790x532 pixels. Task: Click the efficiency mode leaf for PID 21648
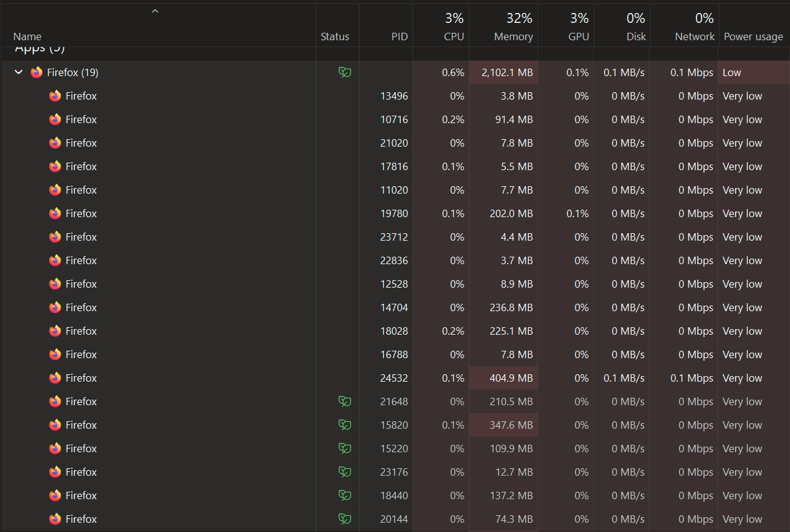point(345,401)
